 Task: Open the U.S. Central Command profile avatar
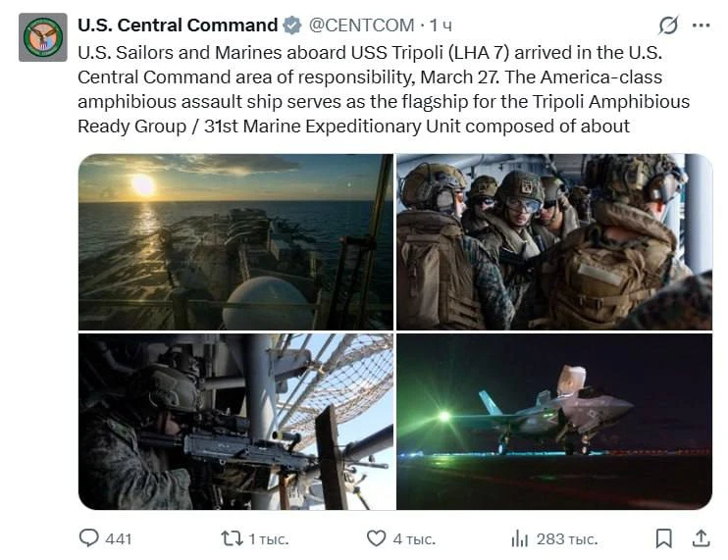click(x=42, y=37)
